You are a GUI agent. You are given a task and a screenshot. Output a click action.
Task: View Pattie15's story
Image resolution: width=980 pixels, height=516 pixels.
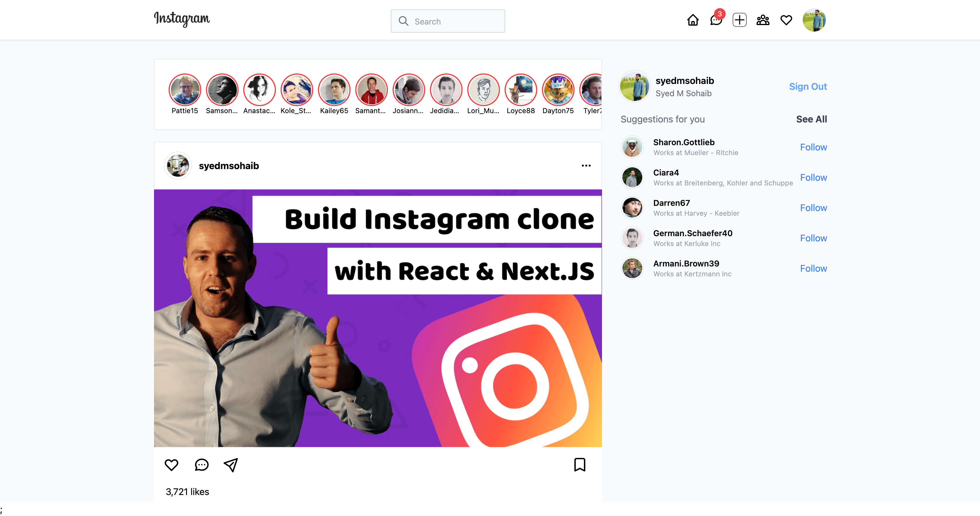185,90
